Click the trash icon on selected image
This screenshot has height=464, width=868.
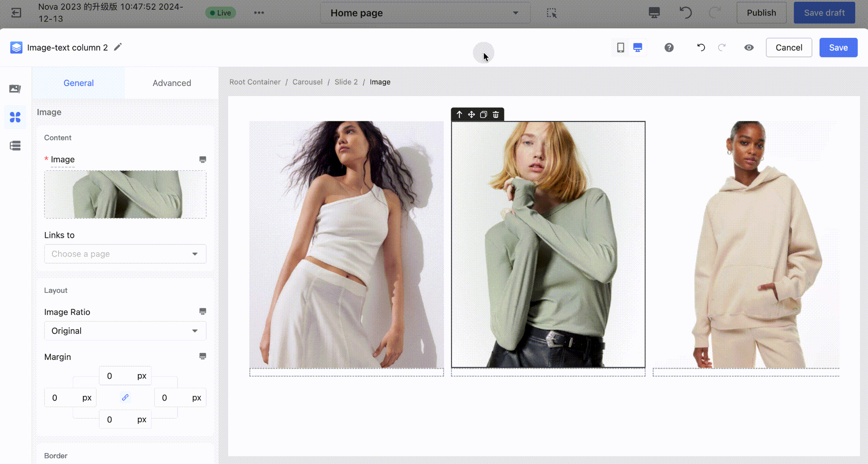click(496, 115)
